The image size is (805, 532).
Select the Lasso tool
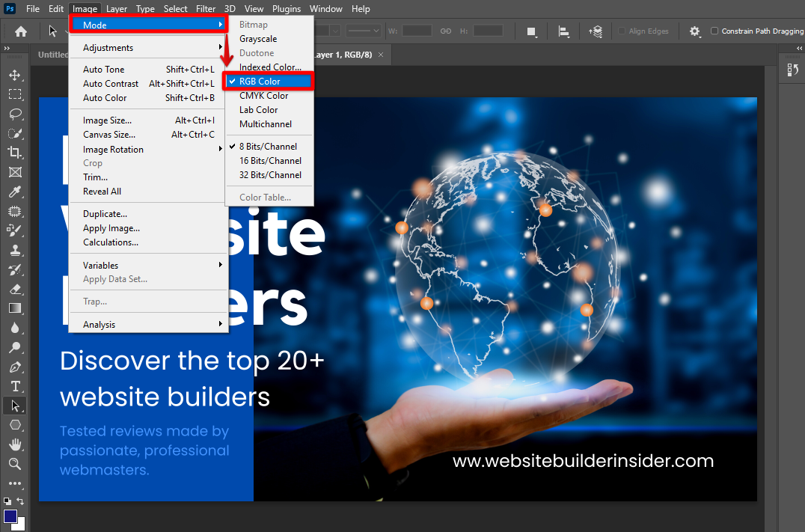pos(14,114)
